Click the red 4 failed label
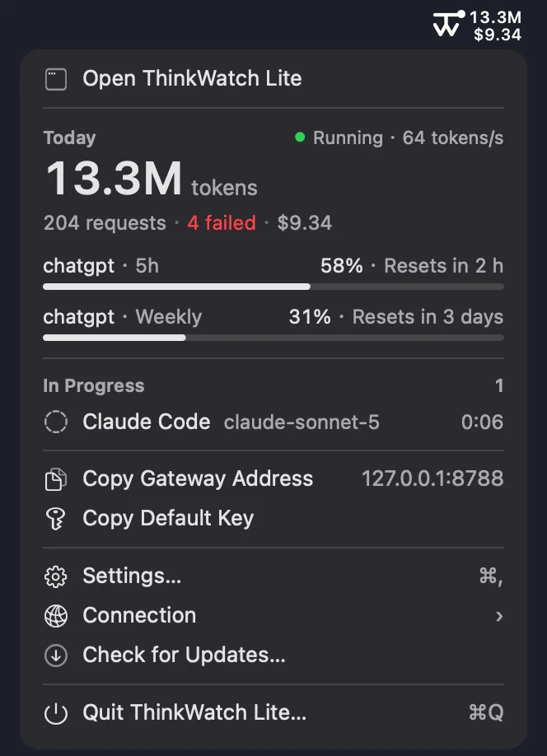The height and width of the screenshot is (756, 547). [x=222, y=222]
